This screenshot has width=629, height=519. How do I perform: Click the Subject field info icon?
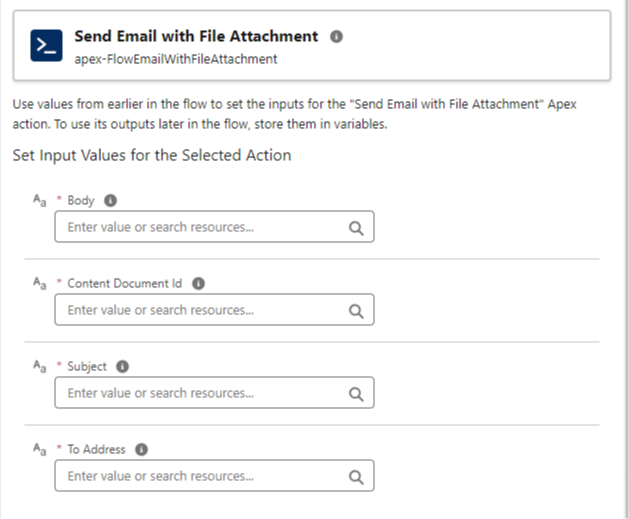pos(122,366)
